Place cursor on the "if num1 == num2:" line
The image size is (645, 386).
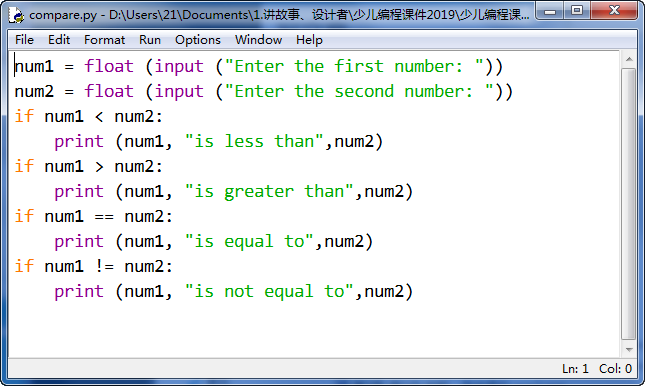tap(94, 216)
